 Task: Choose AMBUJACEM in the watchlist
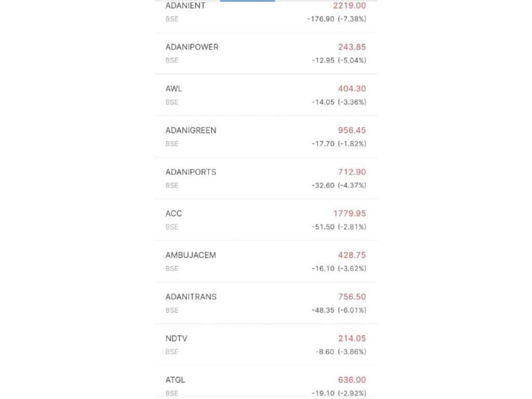click(x=191, y=255)
